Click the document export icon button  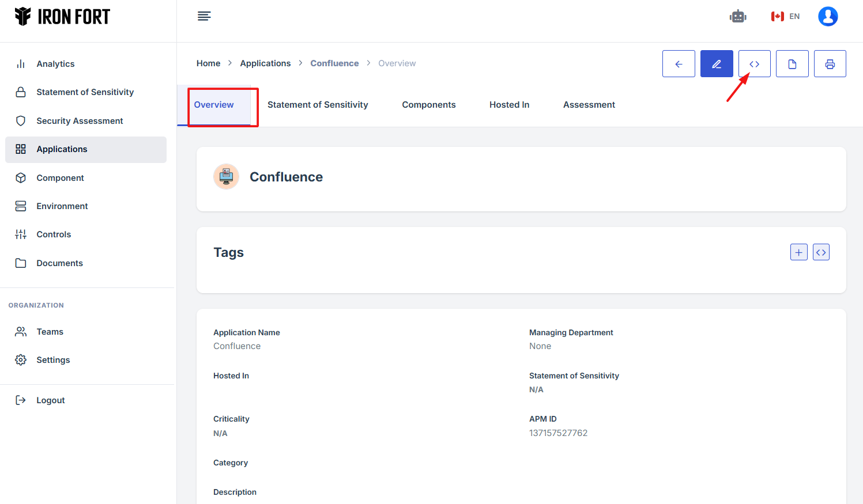coord(792,64)
